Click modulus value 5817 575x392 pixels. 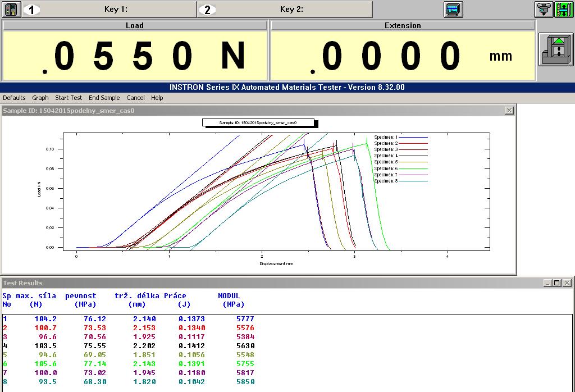[x=245, y=373]
